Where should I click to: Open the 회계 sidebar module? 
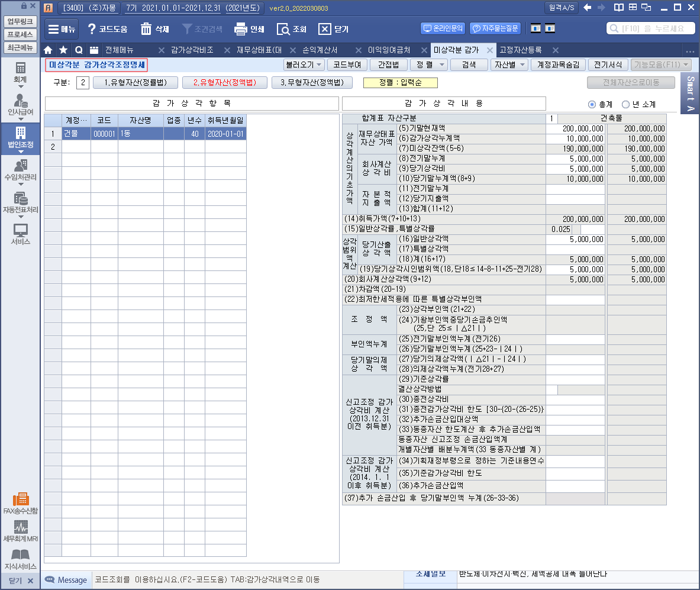click(20, 73)
